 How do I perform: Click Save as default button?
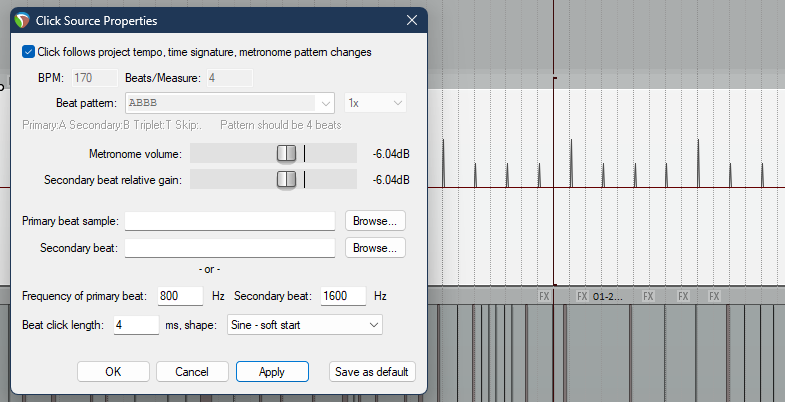click(372, 372)
